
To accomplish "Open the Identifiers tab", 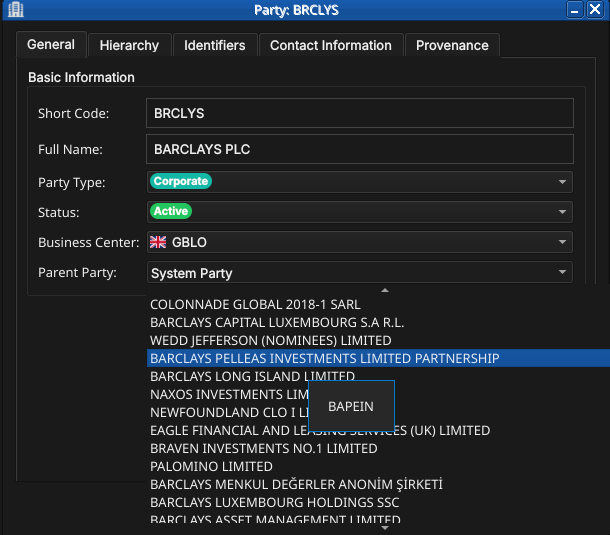I will 215,45.
